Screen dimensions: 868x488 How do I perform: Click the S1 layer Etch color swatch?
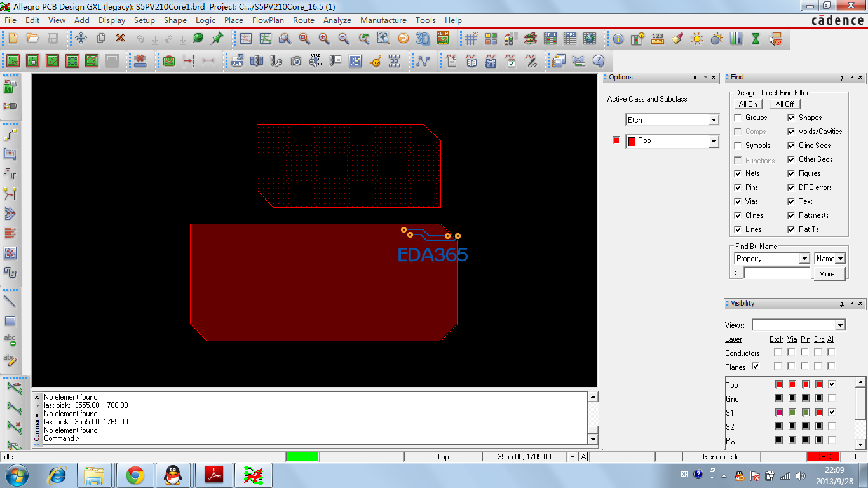[778, 412]
